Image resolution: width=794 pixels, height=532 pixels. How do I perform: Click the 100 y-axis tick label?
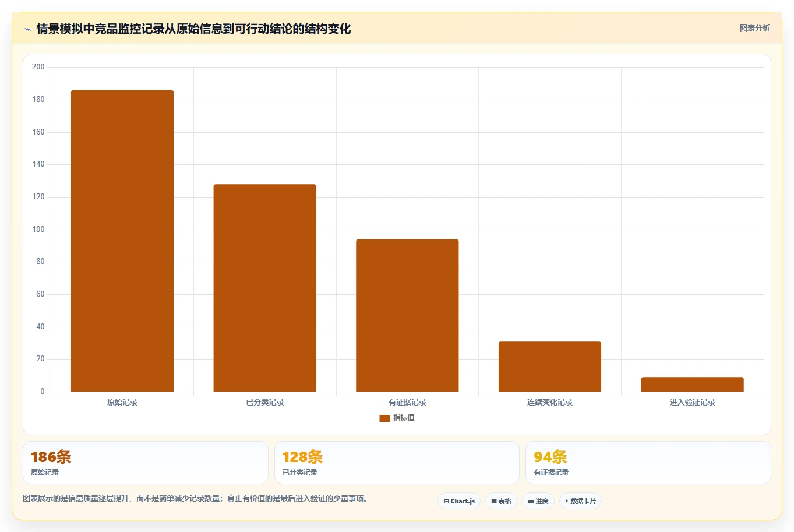[x=38, y=229]
